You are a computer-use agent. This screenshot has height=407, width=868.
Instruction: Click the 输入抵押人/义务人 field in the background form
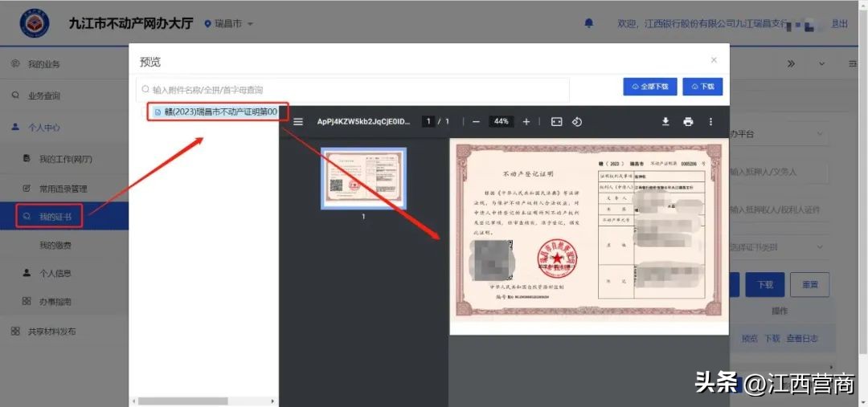click(780, 172)
